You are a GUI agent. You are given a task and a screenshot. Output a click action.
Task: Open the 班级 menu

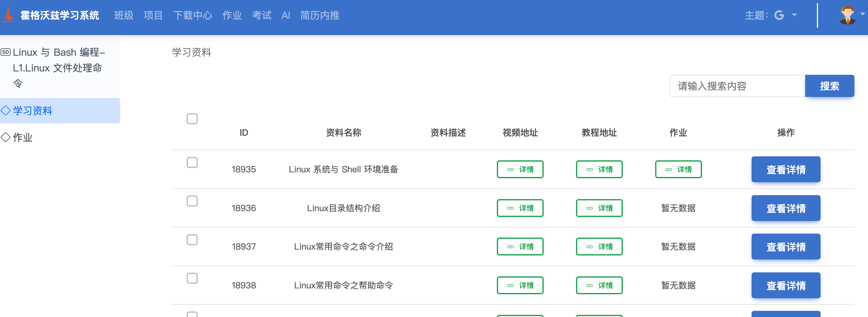(x=124, y=15)
